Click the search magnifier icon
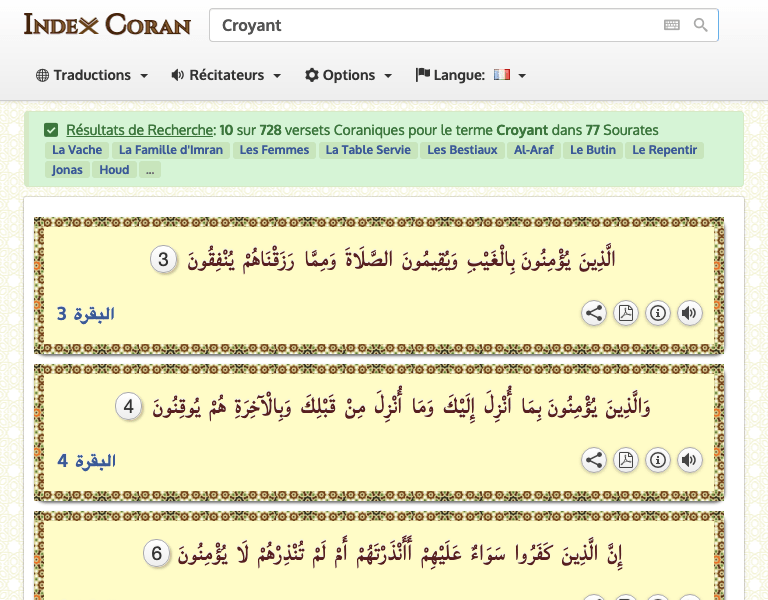768x600 pixels. 700,25
